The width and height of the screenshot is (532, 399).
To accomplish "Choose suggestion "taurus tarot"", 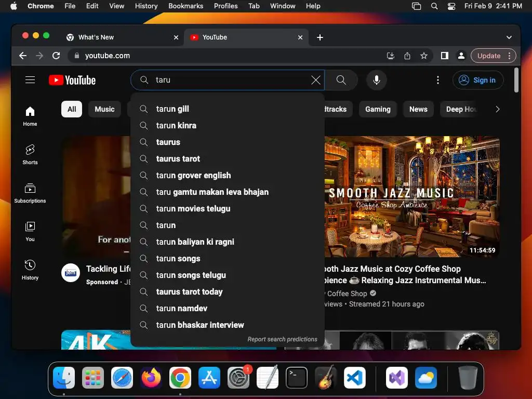I will point(228,159).
